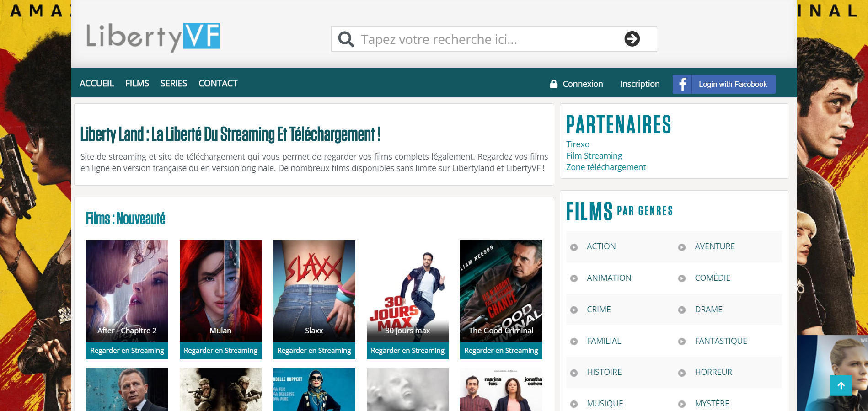Click Regarder en Streaming under The Good Criminal
The height and width of the screenshot is (411, 868).
(501, 351)
